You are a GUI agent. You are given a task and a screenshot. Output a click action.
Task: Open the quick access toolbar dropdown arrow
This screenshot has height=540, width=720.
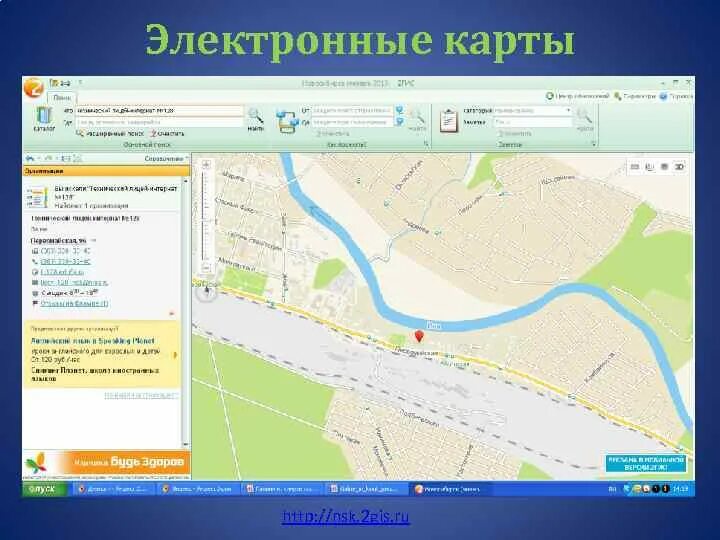[x=80, y=83]
